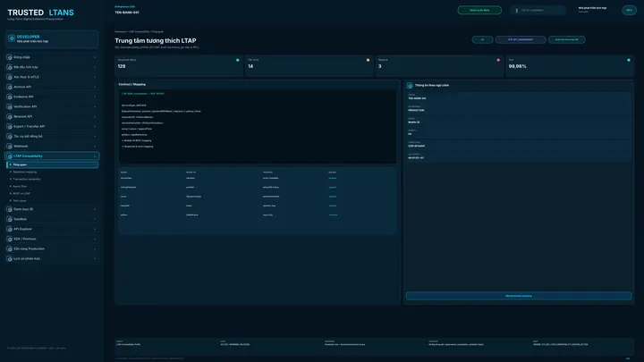Open the SDK / Postman menu
Viewport: 644px width, 362px height.
pyautogui.click(x=52, y=239)
